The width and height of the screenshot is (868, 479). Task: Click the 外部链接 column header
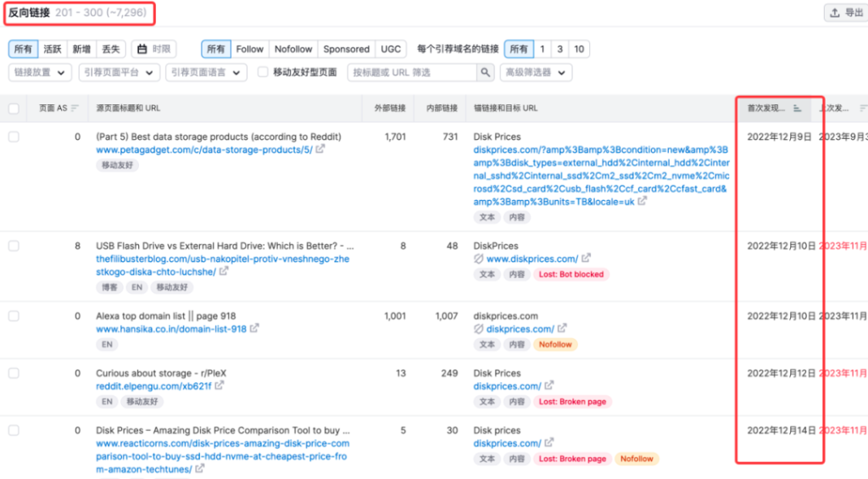(x=390, y=108)
